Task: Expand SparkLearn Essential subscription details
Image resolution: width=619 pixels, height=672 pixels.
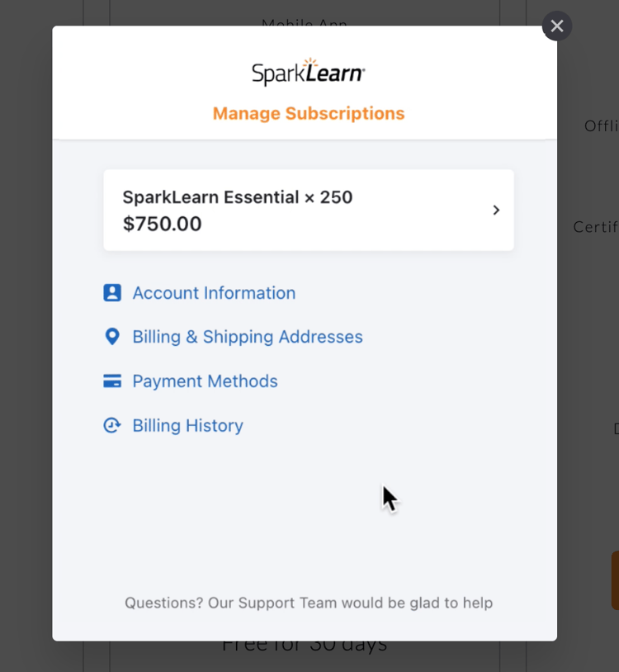Action: (x=309, y=210)
